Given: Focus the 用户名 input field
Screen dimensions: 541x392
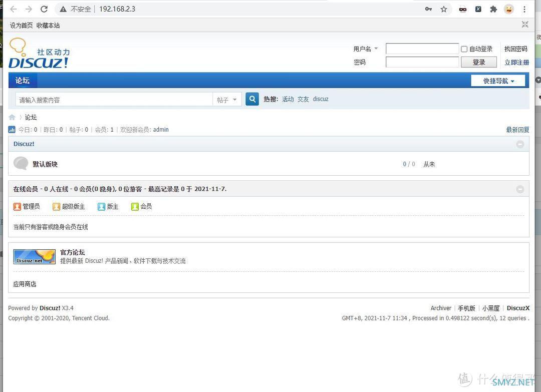Looking at the screenshot, I should click(x=422, y=49).
